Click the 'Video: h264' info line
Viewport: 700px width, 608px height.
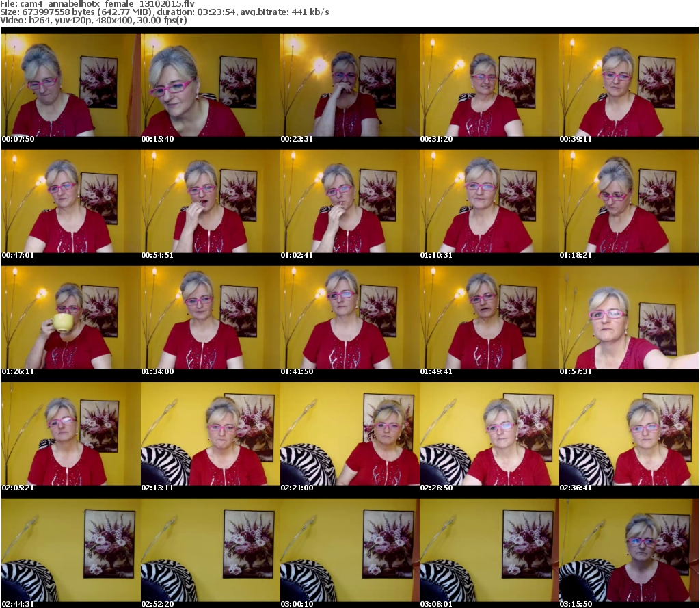(93, 21)
